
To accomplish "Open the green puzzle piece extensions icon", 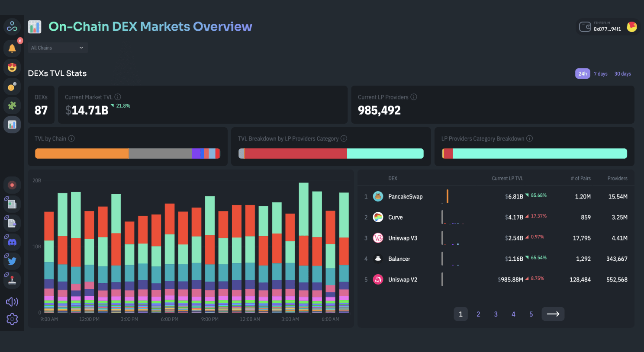I will (x=12, y=105).
